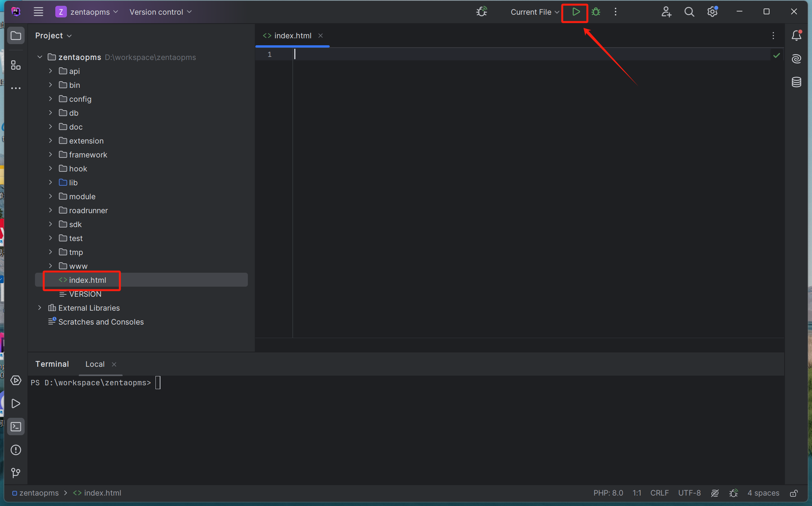Click the UTF-8 encoding in status bar
812x506 pixels.
tap(689, 493)
